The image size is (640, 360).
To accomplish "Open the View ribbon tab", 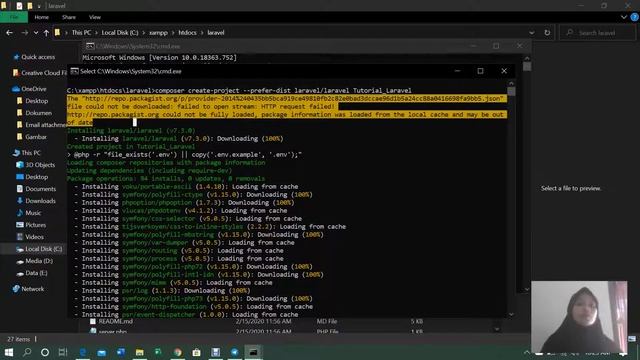I will (x=95, y=17).
